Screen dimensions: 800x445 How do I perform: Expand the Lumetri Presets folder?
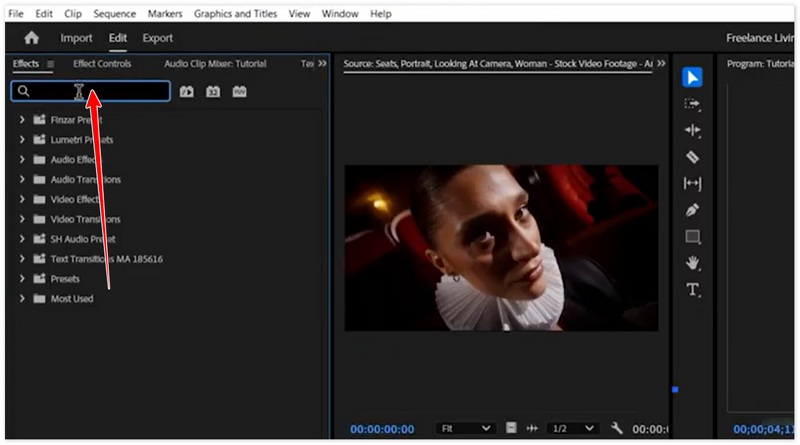point(22,140)
